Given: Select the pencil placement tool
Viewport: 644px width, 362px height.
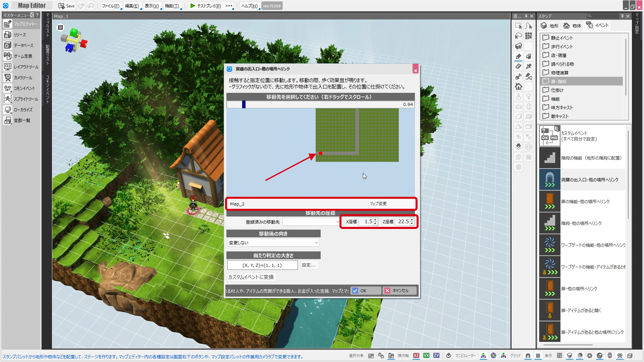Looking at the screenshot, I should coord(519,56).
